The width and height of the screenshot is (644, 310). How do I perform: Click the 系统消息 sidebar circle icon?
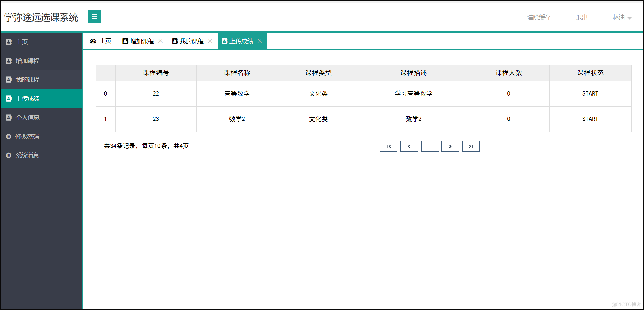coord(9,156)
